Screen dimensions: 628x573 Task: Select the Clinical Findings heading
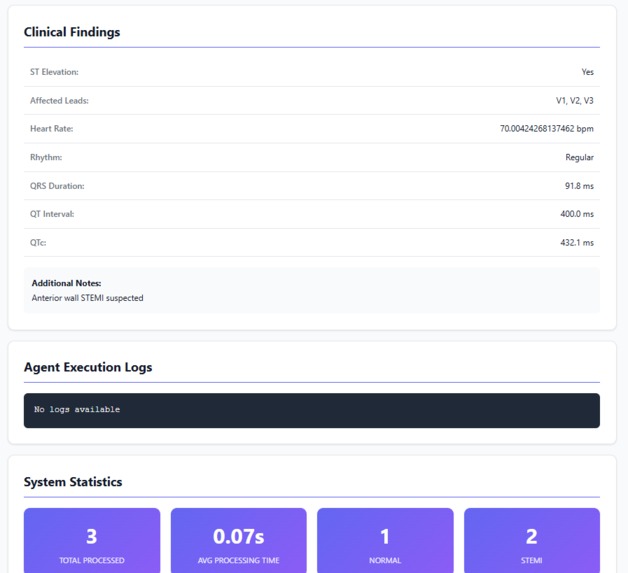click(72, 32)
